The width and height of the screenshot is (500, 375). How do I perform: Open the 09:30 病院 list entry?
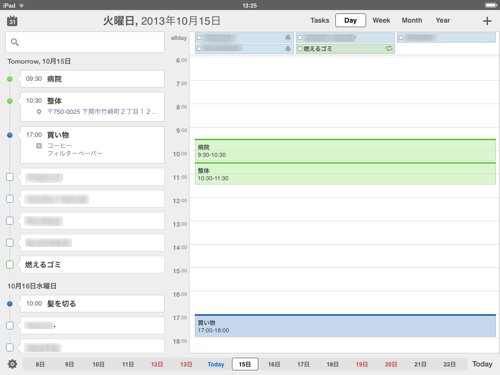(x=92, y=79)
